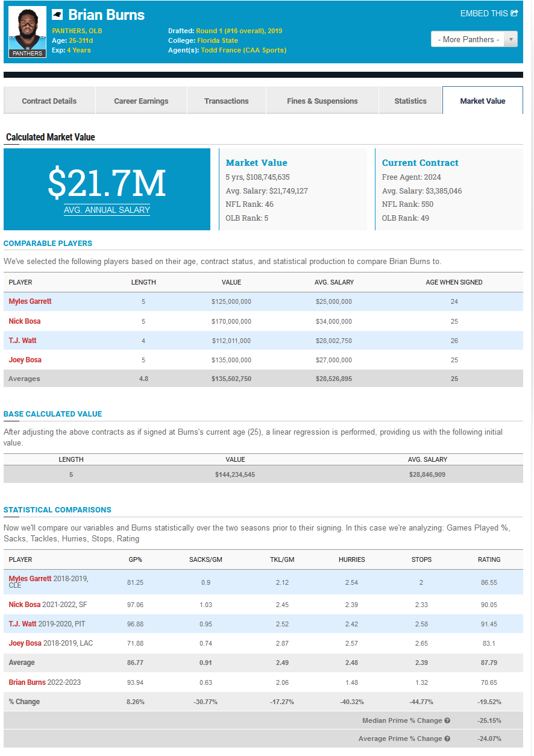
Task: Click the $135,502,750 averages value
Action: 231,379
